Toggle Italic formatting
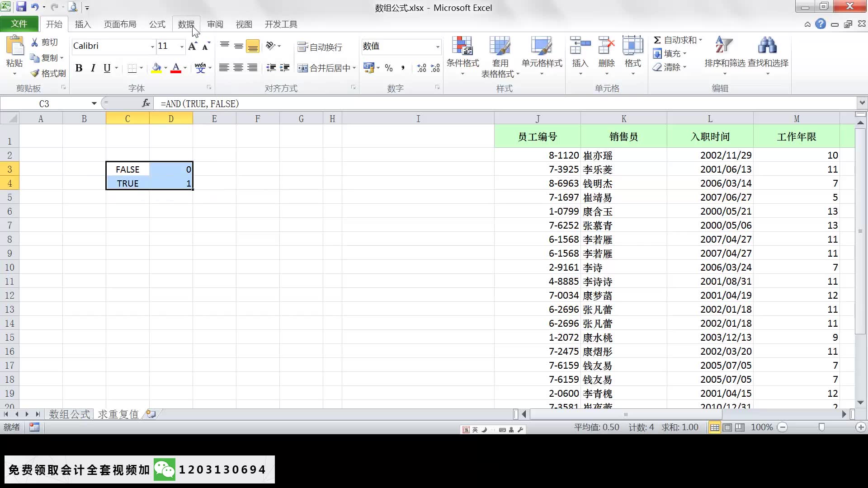This screenshot has height=488, width=868. 93,68
